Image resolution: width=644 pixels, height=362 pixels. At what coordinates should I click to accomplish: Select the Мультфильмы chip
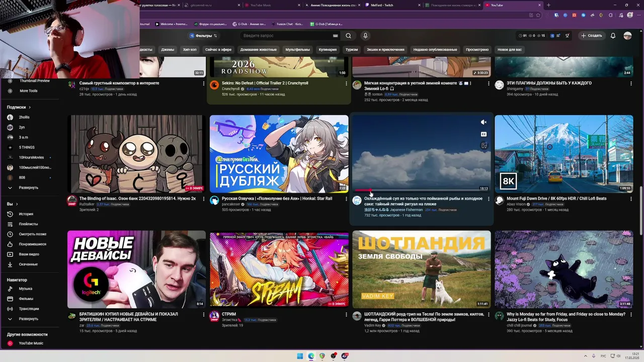coord(297,50)
